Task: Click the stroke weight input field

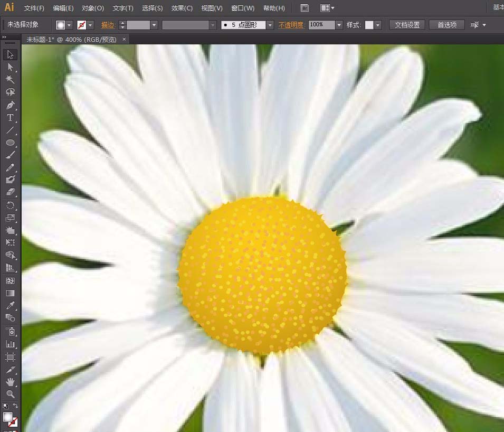Action: click(x=138, y=25)
